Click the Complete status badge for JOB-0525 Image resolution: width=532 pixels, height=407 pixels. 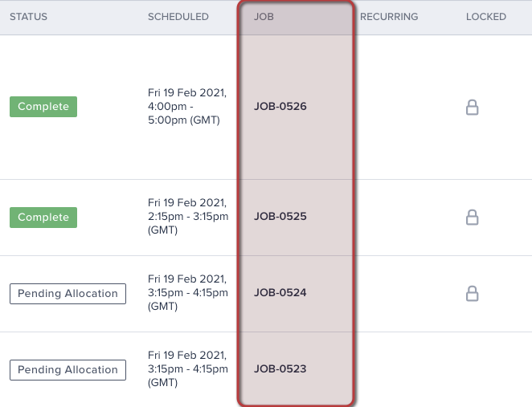click(43, 217)
